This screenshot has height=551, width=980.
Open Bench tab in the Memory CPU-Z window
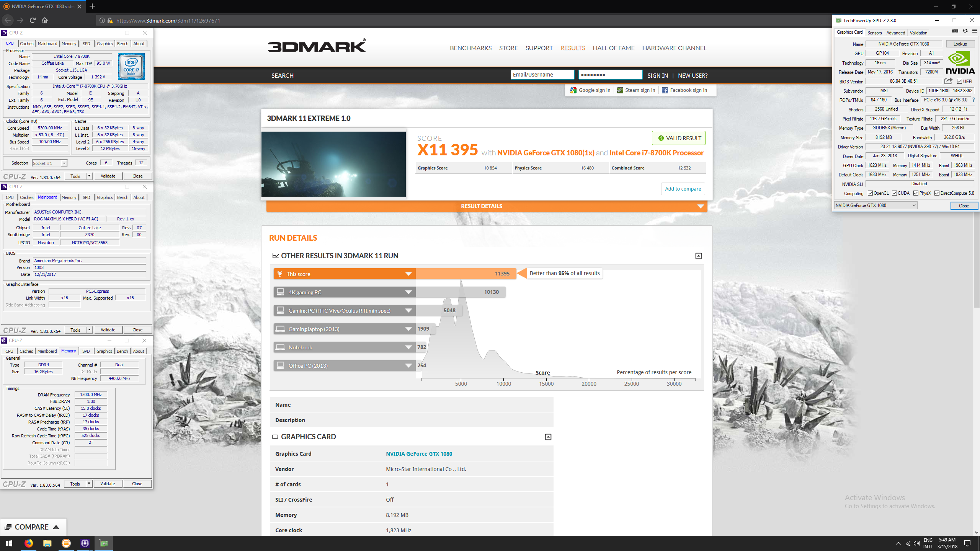point(122,351)
